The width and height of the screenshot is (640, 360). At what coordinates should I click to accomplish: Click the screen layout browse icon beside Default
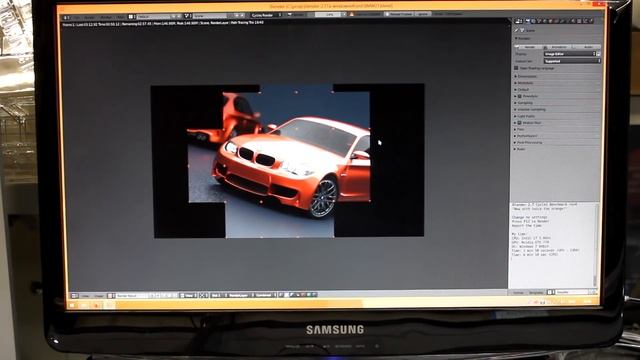pos(131,17)
